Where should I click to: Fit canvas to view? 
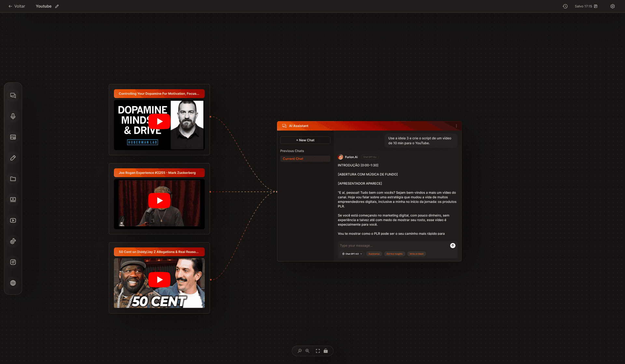click(x=318, y=351)
